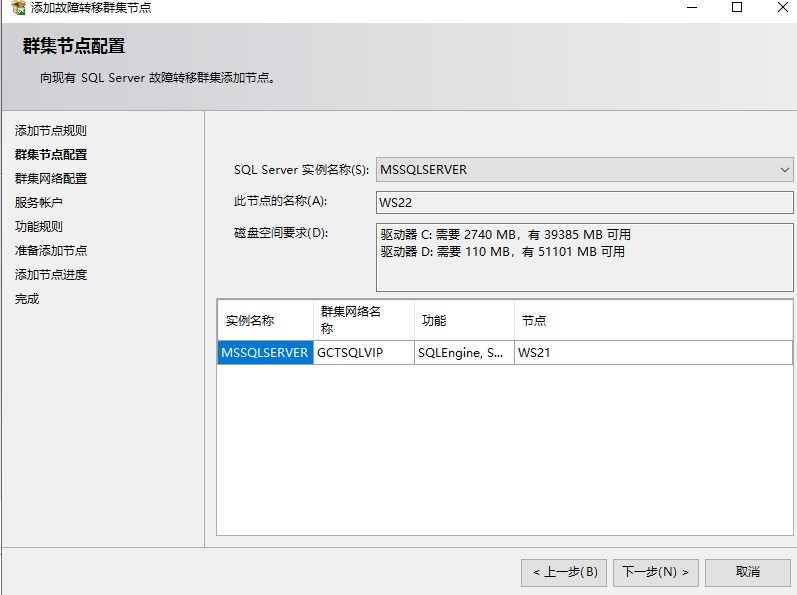This screenshot has width=797, height=595.
Task: Select the 群集节点配置 step
Action: point(51,155)
